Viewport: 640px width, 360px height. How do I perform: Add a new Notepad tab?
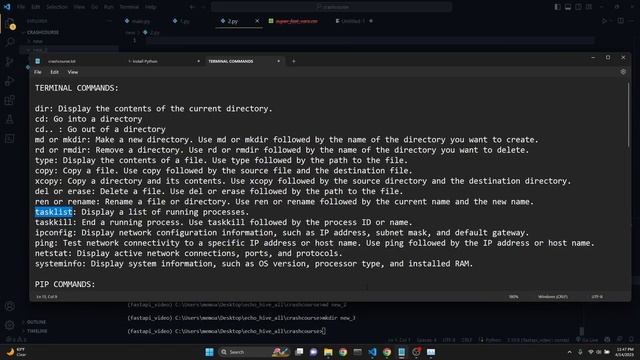(293, 61)
